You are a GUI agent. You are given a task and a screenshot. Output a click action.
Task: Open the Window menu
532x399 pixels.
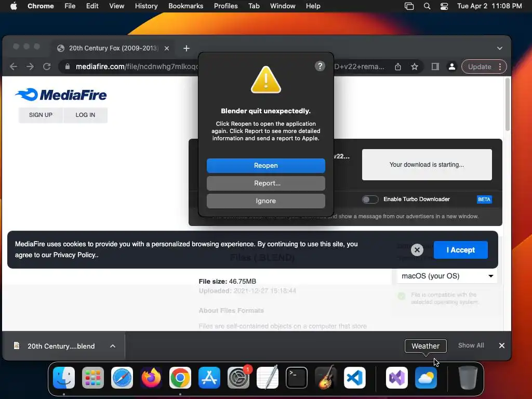283,6
